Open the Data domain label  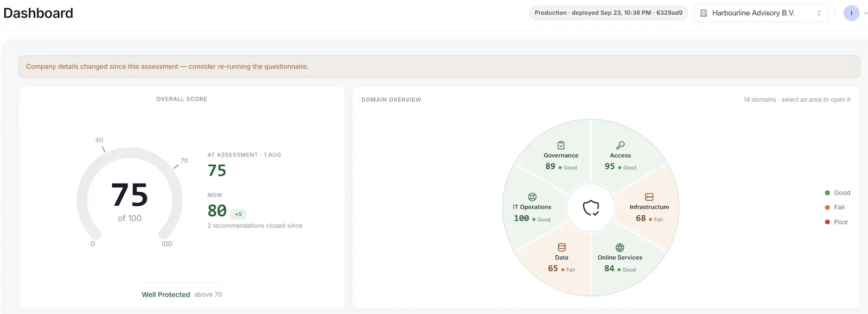[x=561, y=258]
